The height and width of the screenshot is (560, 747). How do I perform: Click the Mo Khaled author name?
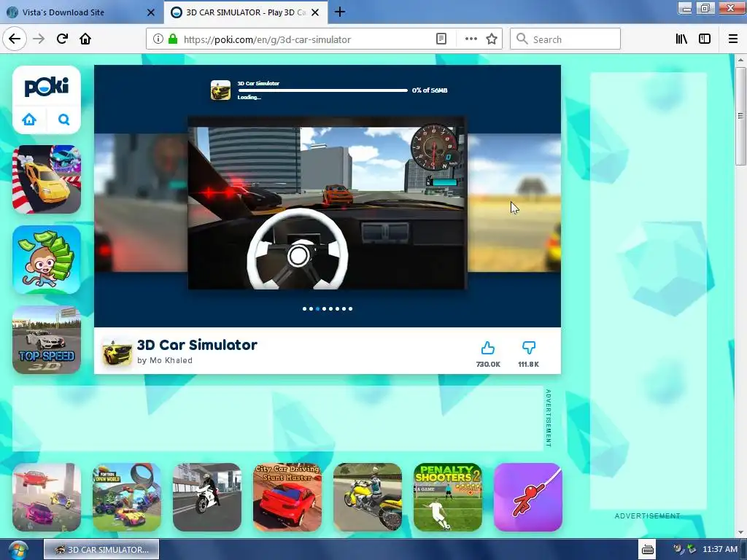171,360
